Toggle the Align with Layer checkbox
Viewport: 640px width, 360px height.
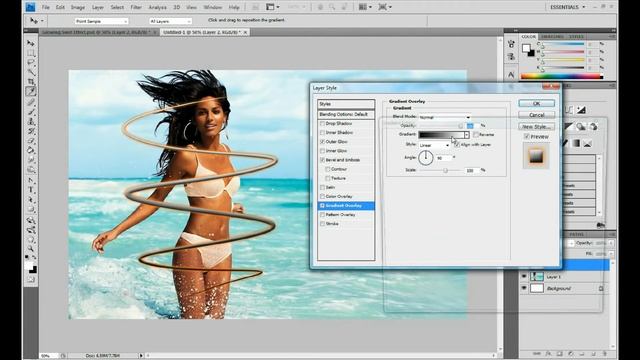pos(457,144)
